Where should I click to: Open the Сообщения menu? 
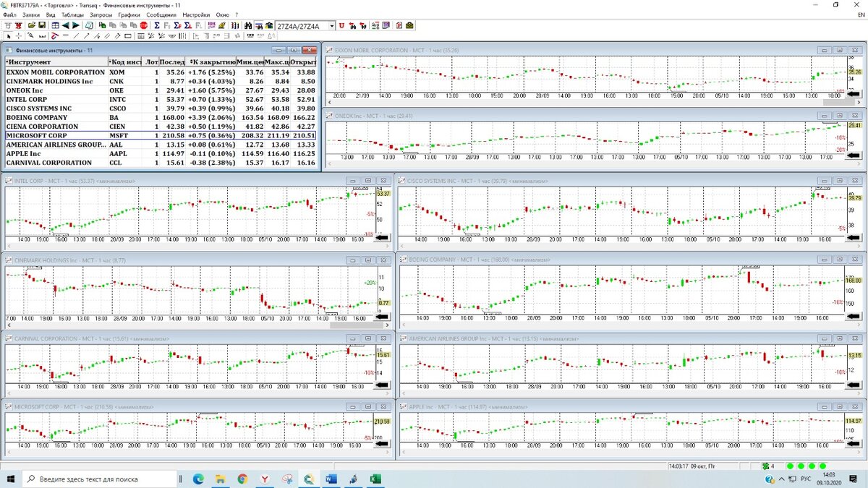[x=161, y=14]
